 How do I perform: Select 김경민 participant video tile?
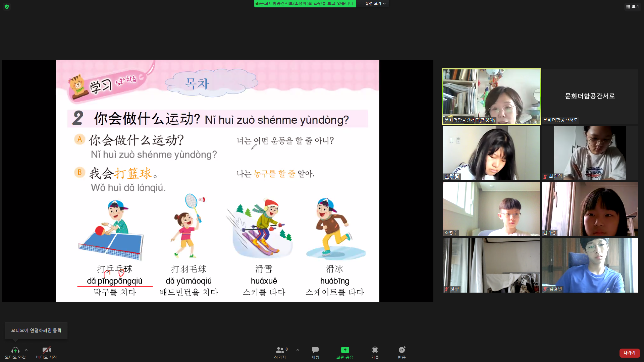click(590, 265)
